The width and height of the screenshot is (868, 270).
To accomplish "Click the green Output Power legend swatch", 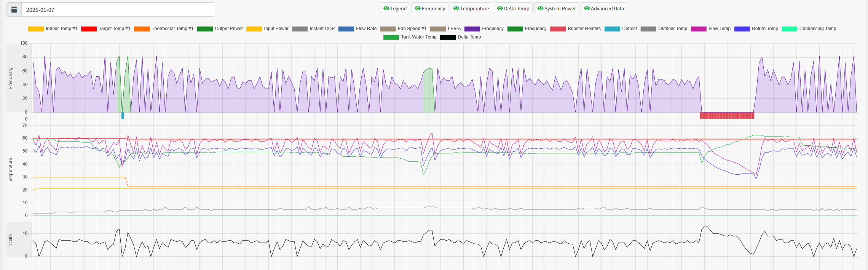I will (x=205, y=29).
